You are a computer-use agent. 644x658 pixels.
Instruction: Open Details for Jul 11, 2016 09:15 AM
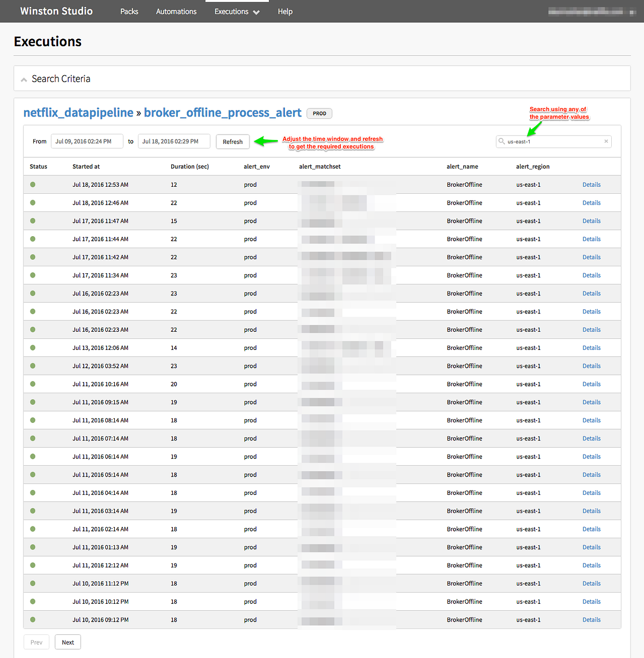pyautogui.click(x=591, y=403)
